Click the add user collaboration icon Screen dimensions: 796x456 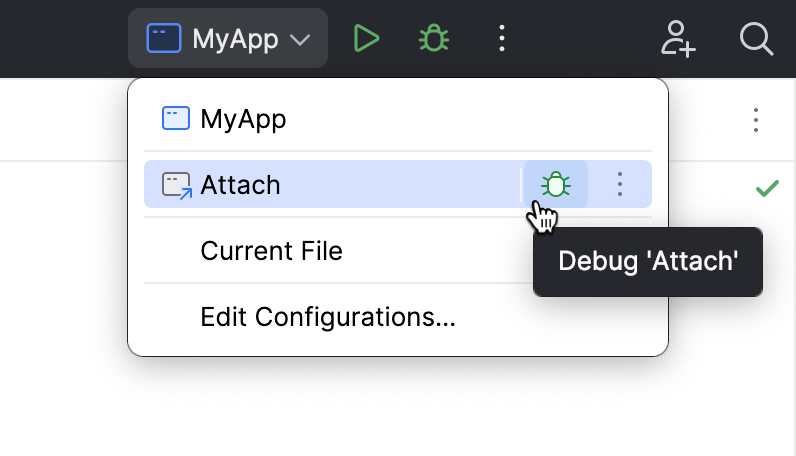coord(678,39)
